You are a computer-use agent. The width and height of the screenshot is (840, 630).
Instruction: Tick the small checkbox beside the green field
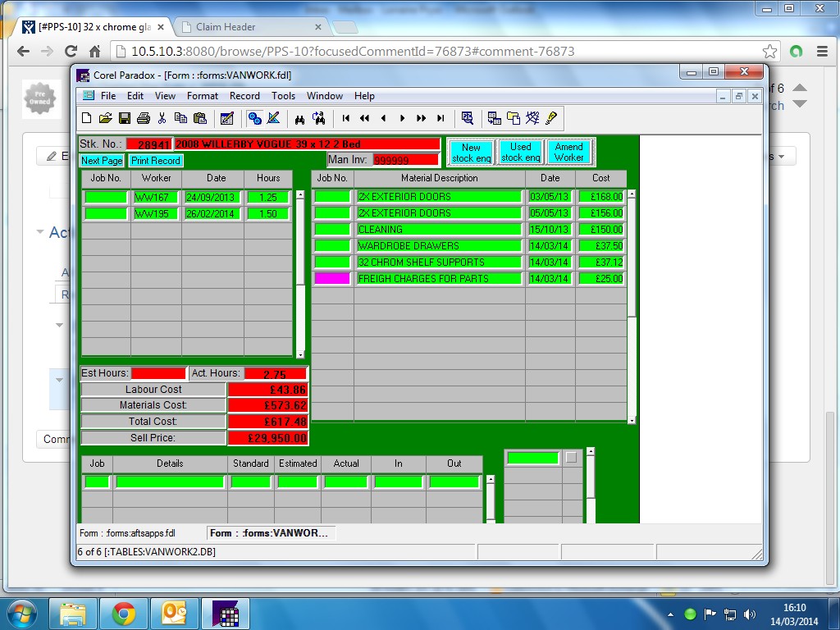(571, 458)
